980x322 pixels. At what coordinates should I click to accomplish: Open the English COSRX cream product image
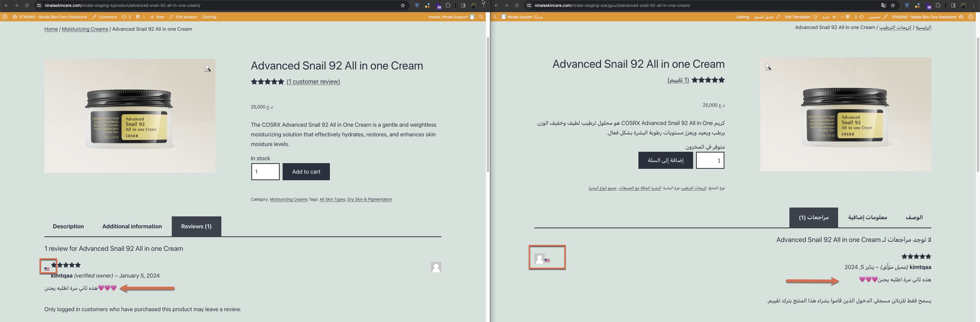pos(130,116)
